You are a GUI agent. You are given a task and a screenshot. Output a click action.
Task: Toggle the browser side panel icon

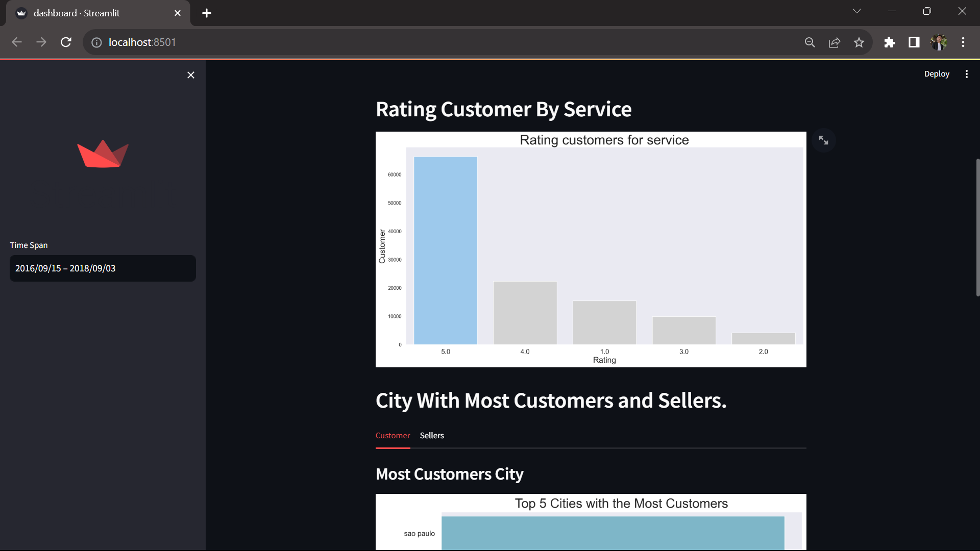pyautogui.click(x=914, y=42)
